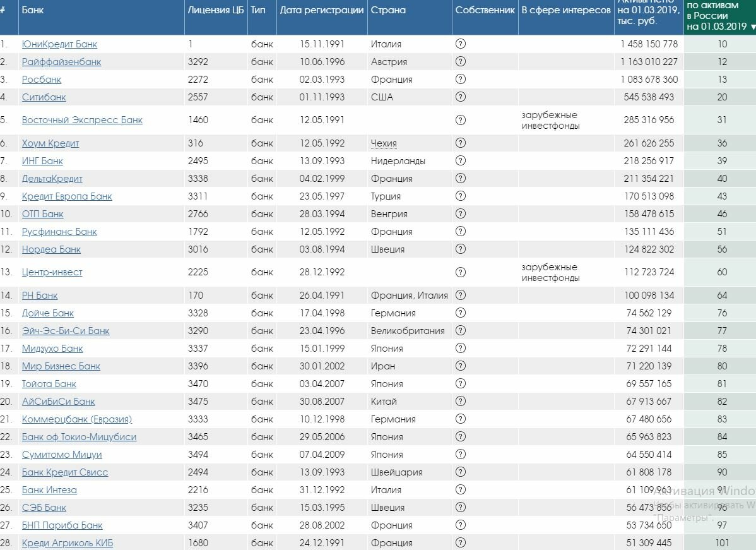The height and width of the screenshot is (550, 756).
Task: Open the owner help icon for Нордеа Банк
Action: (x=461, y=249)
